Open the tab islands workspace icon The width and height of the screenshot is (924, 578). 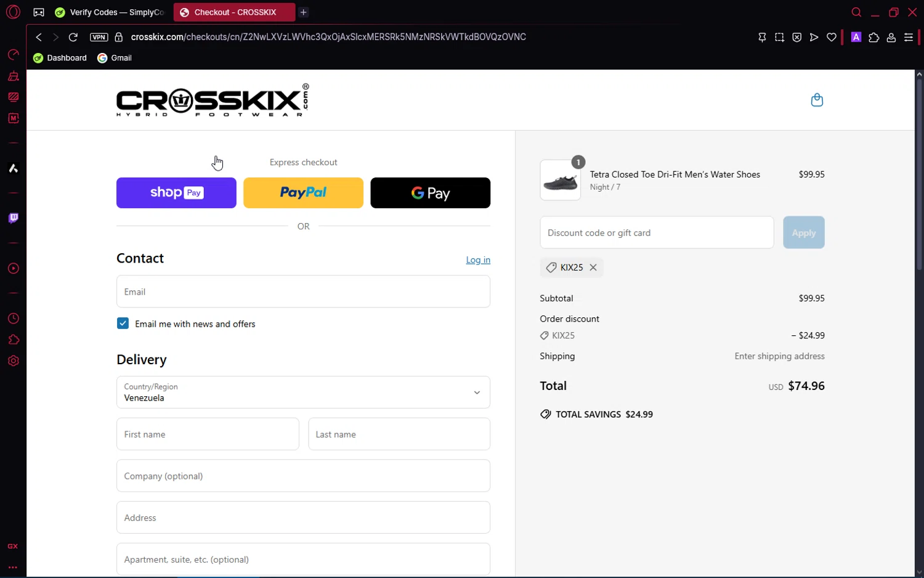[39, 12]
